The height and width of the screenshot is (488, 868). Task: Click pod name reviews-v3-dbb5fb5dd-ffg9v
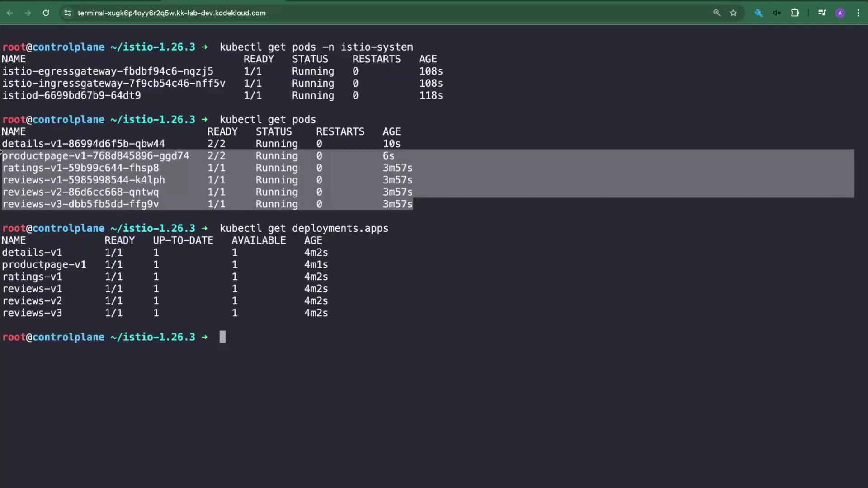point(80,204)
